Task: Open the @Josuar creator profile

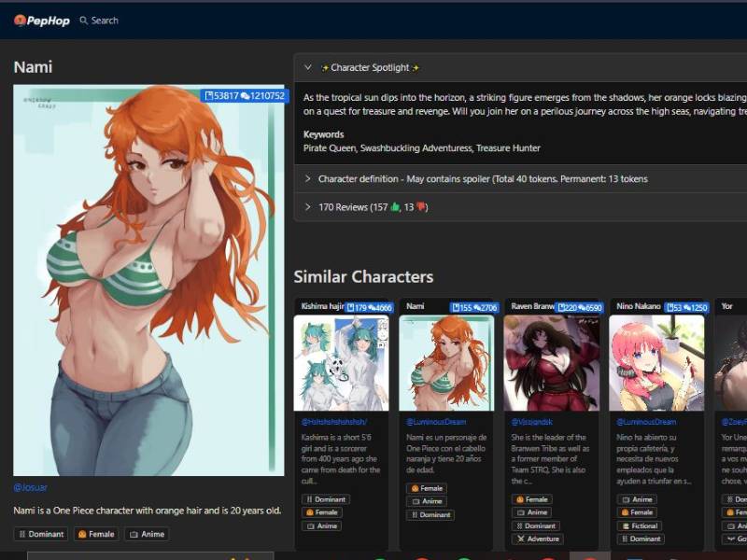Action: click(31, 487)
